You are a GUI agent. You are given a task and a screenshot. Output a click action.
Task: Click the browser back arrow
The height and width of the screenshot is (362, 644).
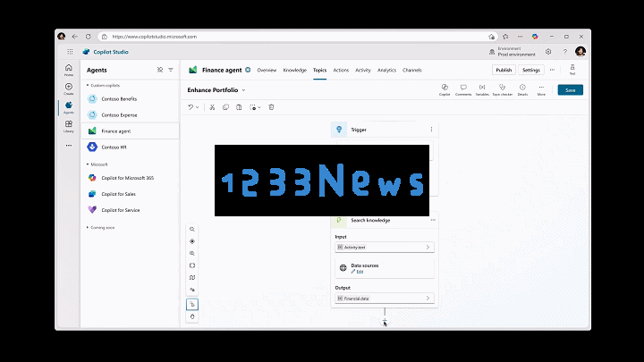75,37
